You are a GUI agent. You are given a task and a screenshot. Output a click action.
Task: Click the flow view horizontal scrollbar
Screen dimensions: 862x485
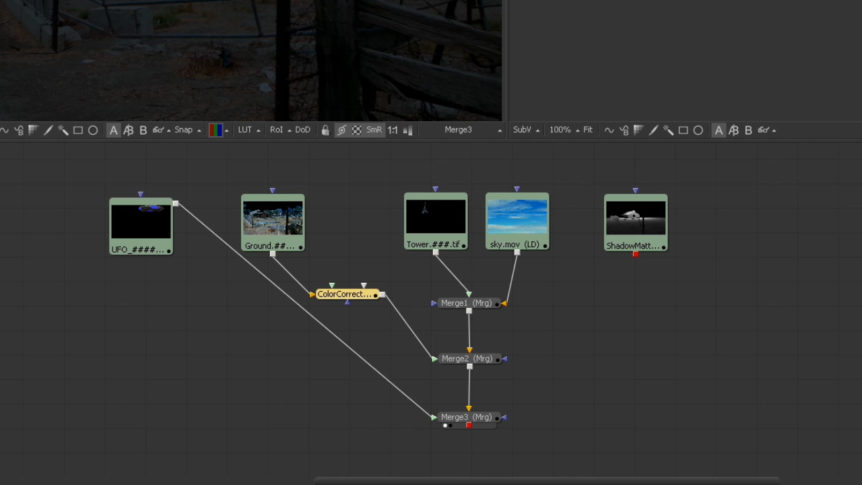(547, 480)
